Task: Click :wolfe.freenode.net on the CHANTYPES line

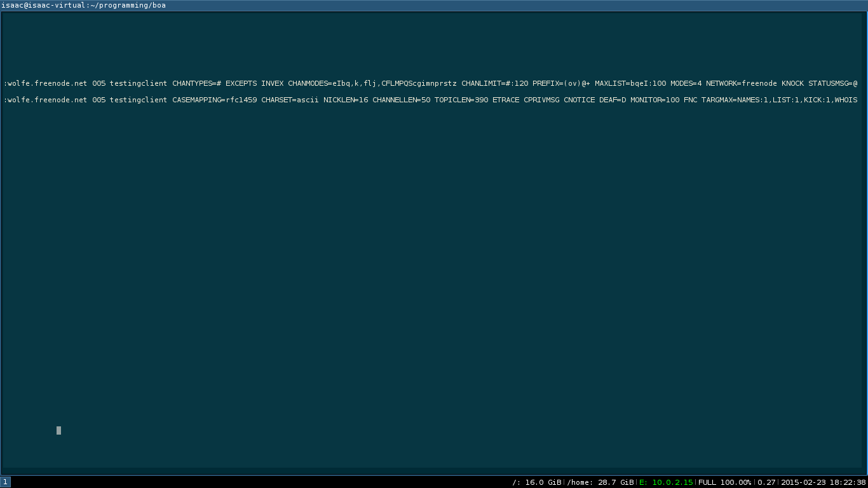Action: [x=45, y=83]
